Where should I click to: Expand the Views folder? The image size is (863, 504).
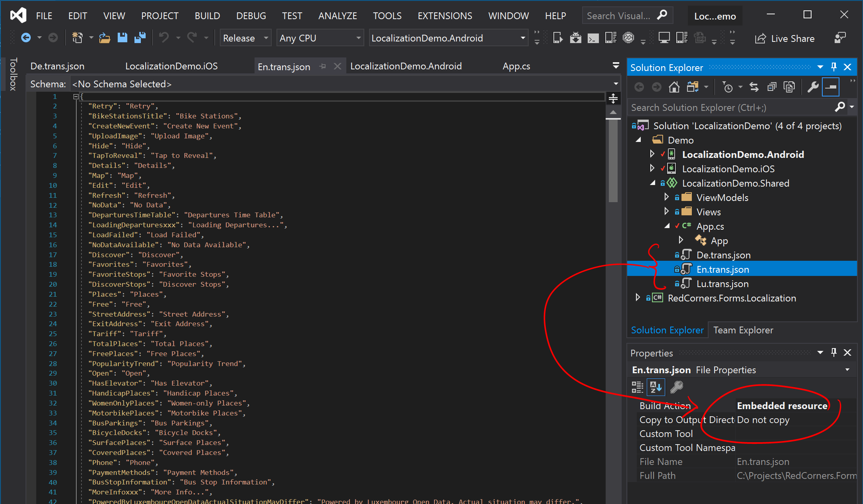(666, 211)
